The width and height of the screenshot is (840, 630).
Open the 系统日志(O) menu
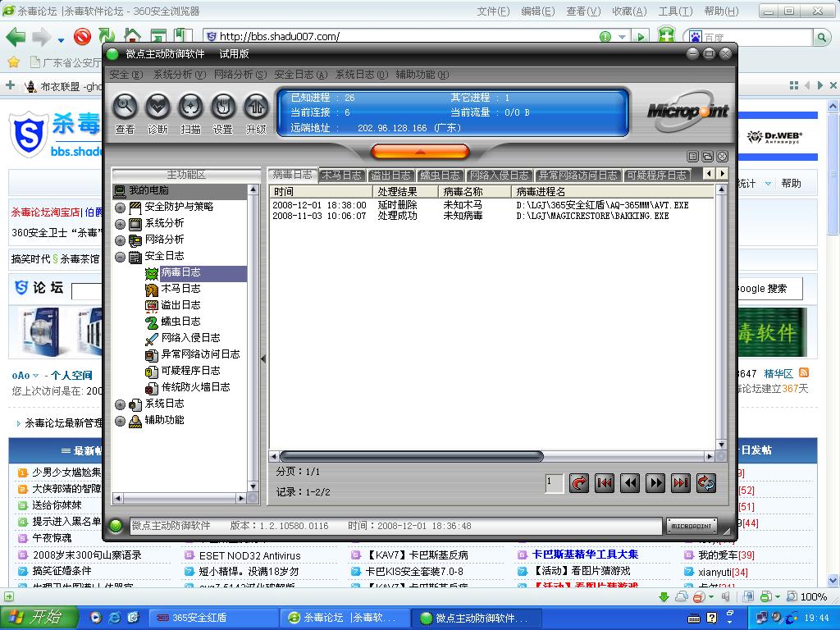pyautogui.click(x=362, y=75)
